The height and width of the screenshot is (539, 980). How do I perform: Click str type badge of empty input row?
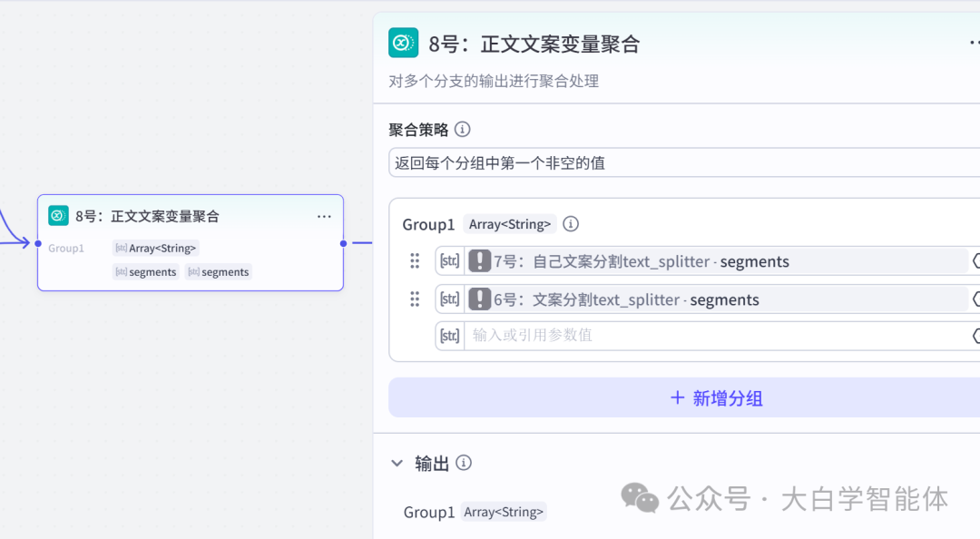tap(449, 336)
